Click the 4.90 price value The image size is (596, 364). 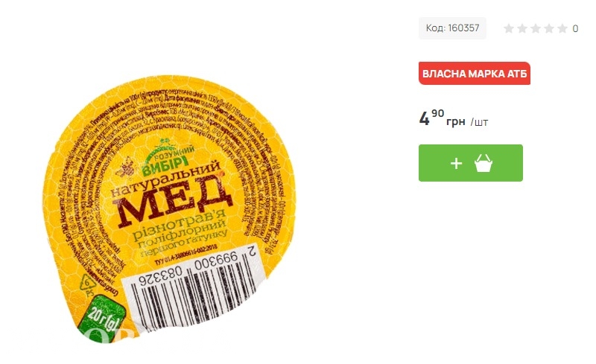(x=431, y=118)
